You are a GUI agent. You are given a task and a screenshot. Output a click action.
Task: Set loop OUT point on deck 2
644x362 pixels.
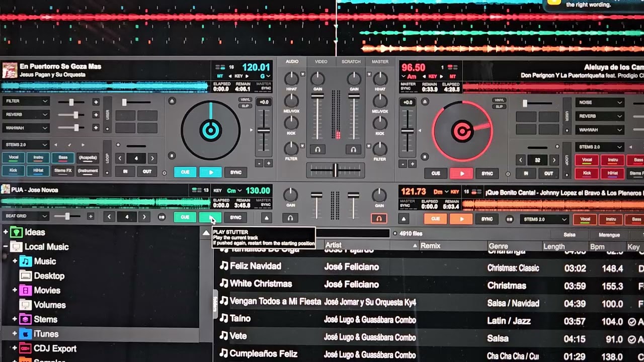tap(548, 173)
